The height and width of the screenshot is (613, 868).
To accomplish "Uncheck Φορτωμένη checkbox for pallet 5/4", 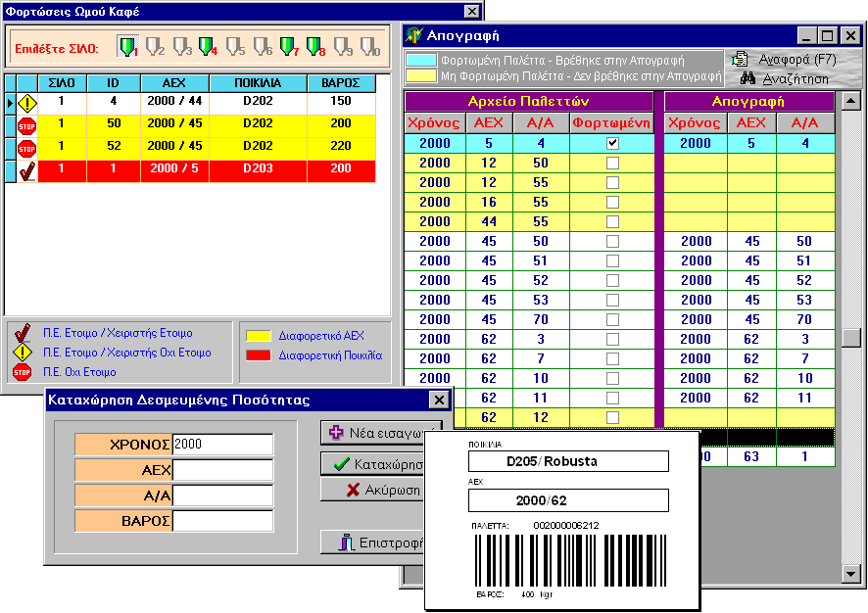I will tap(612, 143).
